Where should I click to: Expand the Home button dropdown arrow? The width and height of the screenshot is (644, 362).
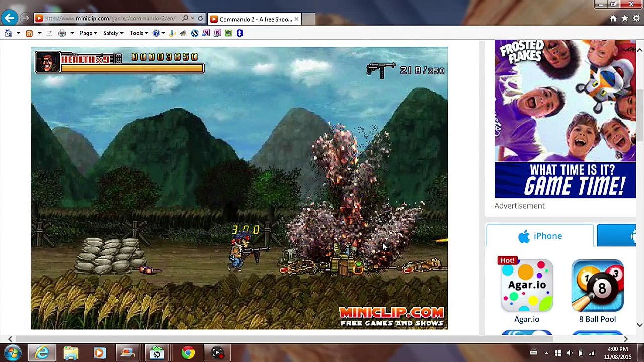pyautogui.click(x=18, y=33)
